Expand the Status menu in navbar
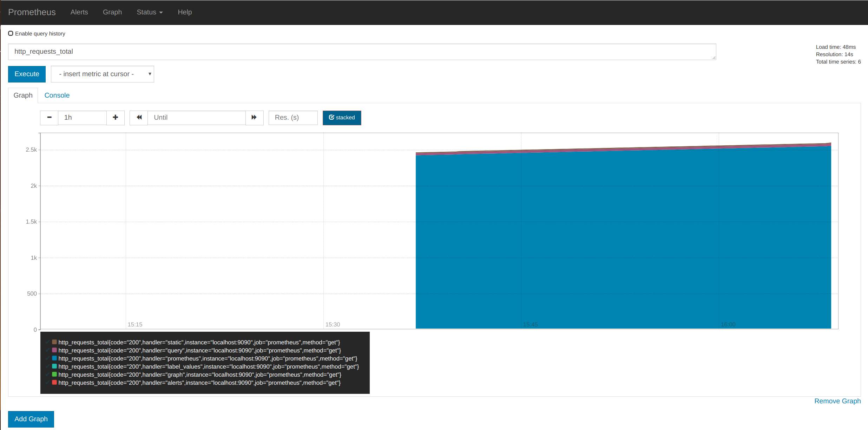Viewport: 868px width, 430px height. click(150, 12)
